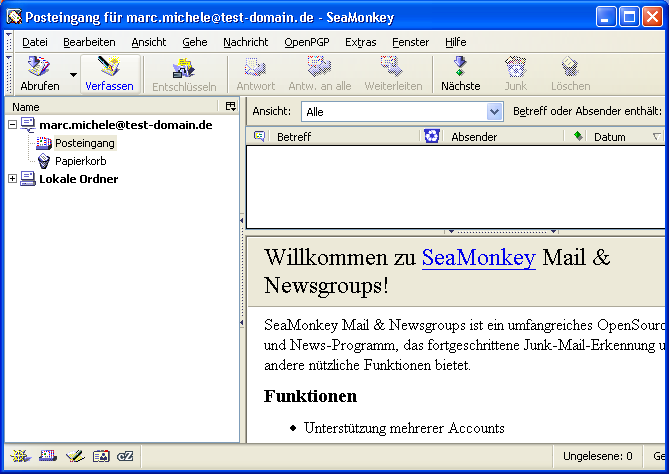
Task: Open the Address Book status bar icon
Action: click(x=101, y=456)
